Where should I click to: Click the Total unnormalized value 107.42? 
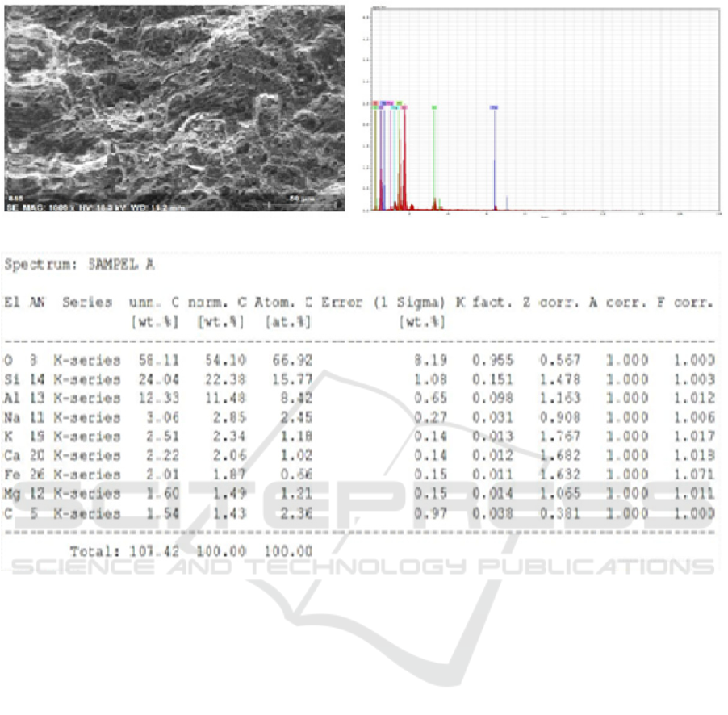click(x=156, y=552)
